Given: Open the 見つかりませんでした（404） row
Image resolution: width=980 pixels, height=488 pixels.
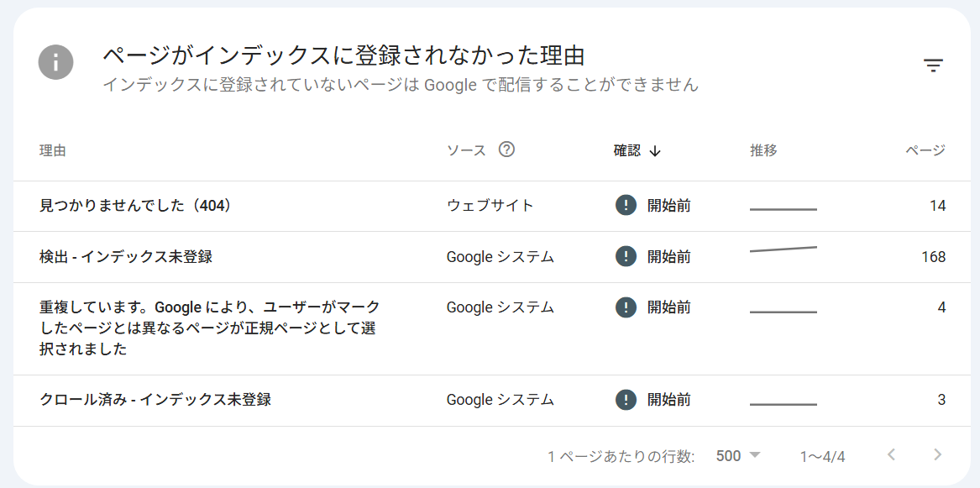Looking at the screenshot, I should coord(136,206).
